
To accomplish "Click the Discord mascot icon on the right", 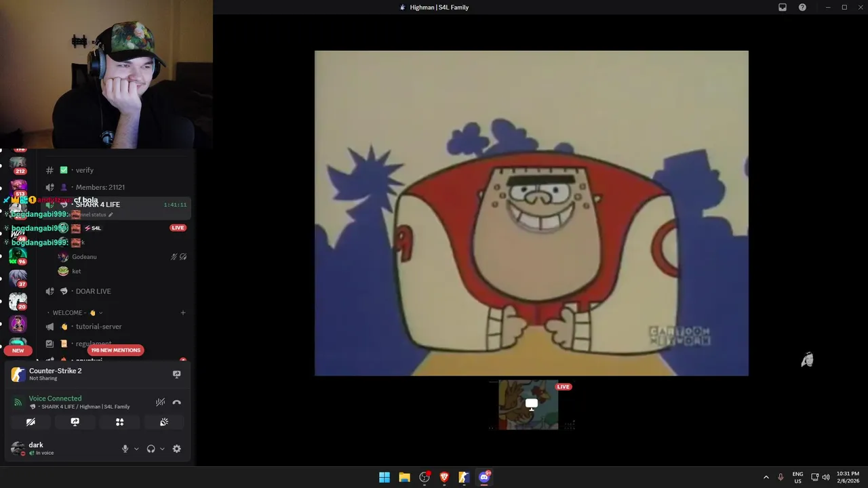I will (x=807, y=360).
